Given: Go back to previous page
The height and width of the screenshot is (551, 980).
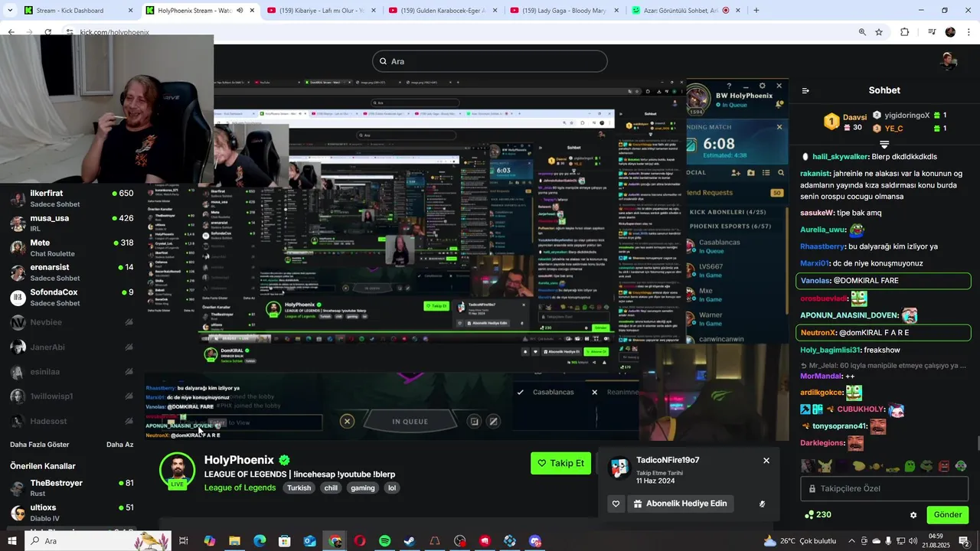Looking at the screenshot, I should pyautogui.click(x=11, y=32).
